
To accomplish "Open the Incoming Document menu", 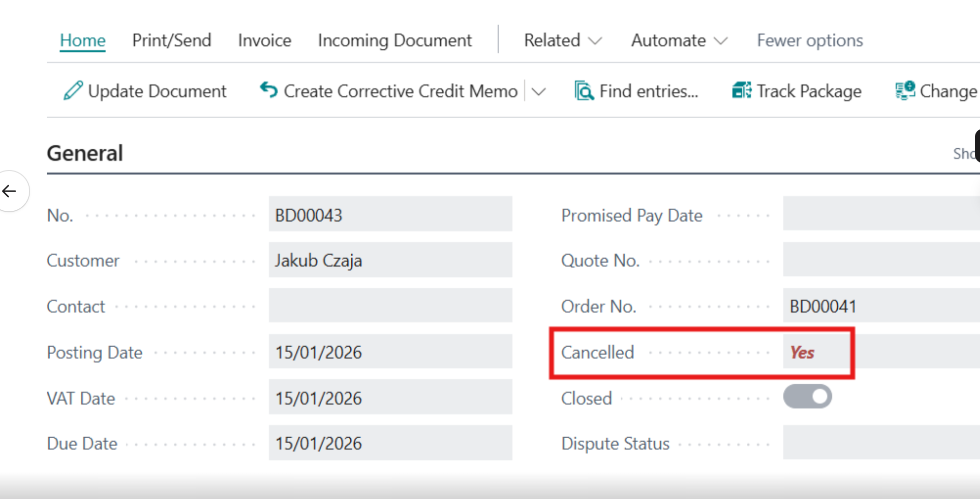I will [395, 40].
